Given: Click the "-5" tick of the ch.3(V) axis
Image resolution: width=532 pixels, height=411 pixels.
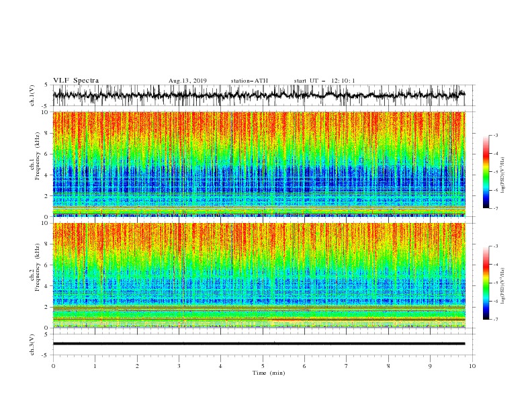Looking at the screenshot, I should pyautogui.click(x=46, y=355).
